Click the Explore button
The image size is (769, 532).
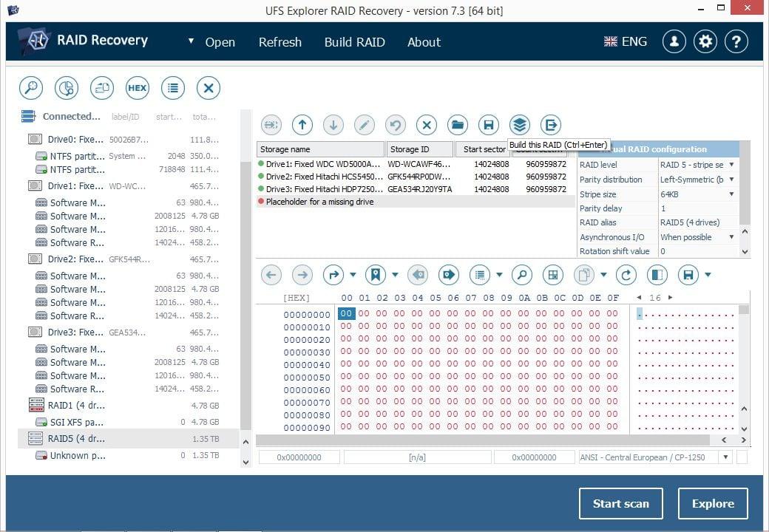(x=713, y=504)
